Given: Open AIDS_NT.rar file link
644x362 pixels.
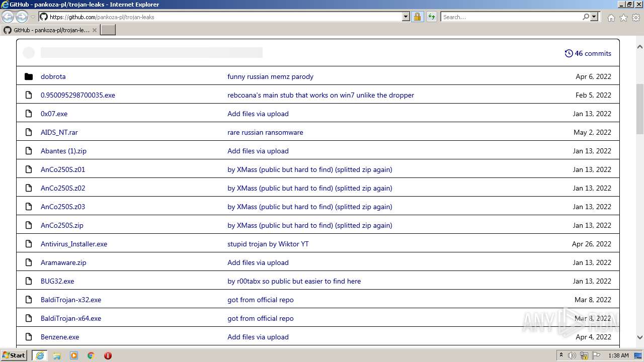Looking at the screenshot, I should [x=59, y=132].
